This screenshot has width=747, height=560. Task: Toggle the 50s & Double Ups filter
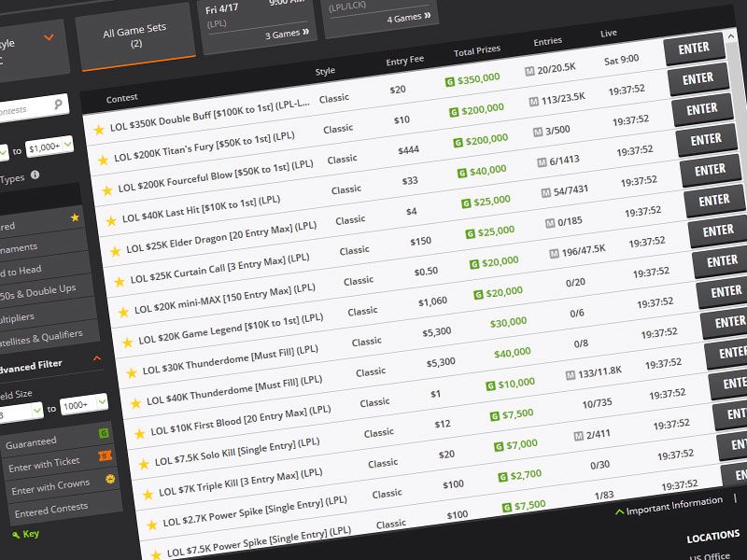(x=47, y=289)
